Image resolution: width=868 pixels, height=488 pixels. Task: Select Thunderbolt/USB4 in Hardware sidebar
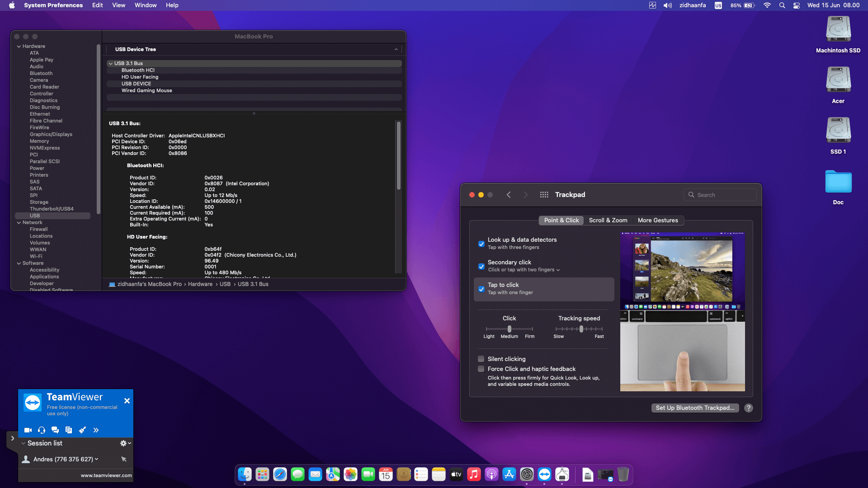(x=52, y=209)
